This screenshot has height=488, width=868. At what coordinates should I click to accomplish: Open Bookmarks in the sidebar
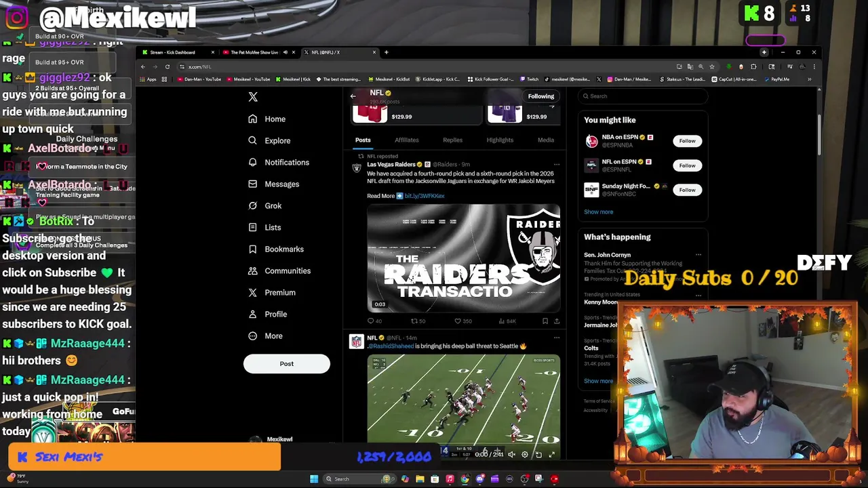(276, 249)
